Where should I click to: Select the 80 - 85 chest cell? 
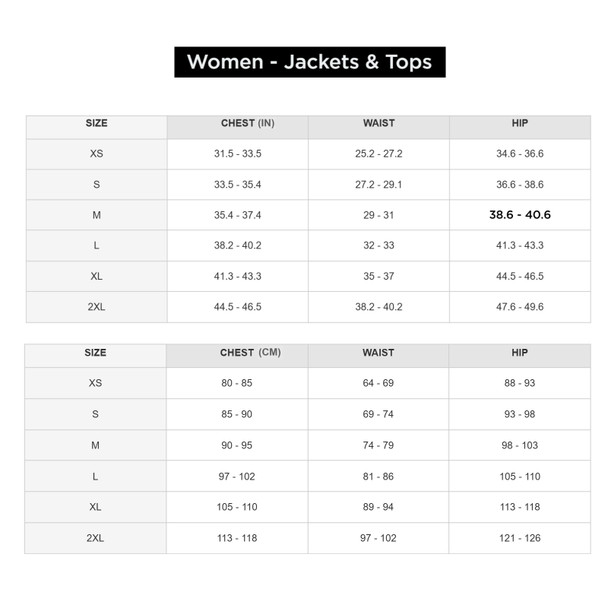click(x=237, y=383)
